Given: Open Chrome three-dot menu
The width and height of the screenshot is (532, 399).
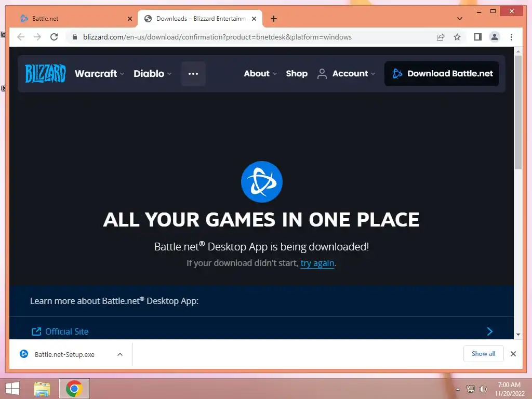Looking at the screenshot, I should (511, 37).
